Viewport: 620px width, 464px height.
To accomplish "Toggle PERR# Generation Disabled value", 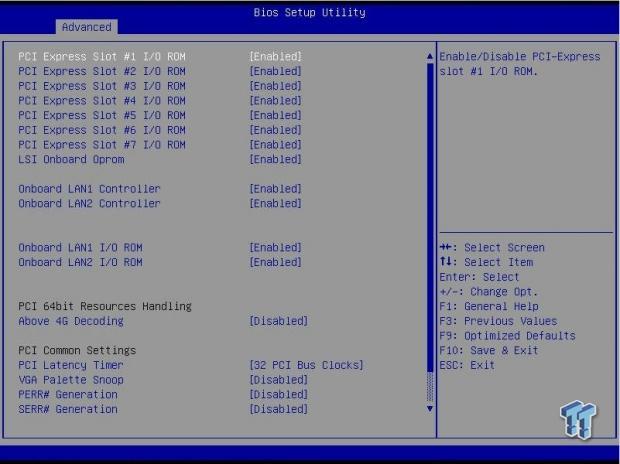I will pos(279,394).
